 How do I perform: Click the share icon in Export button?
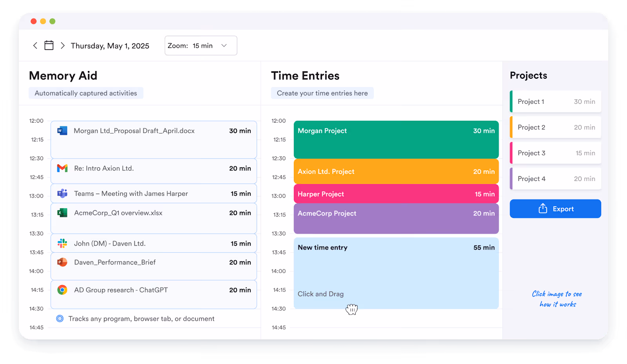(543, 208)
